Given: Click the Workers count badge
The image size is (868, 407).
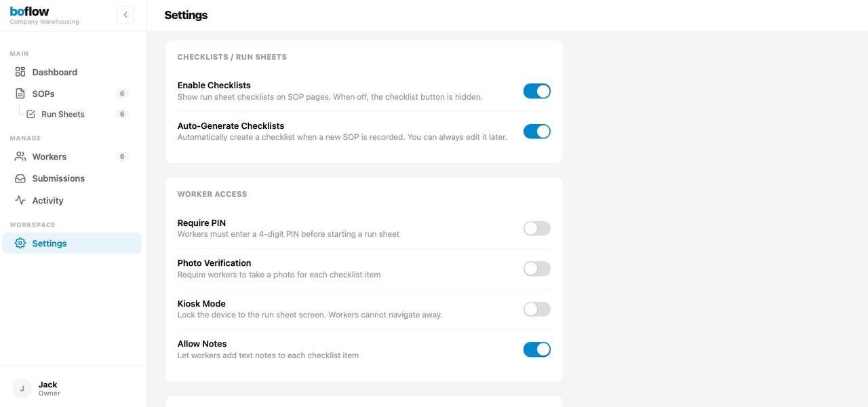Looking at the screenshot, I should click(122, 156).
